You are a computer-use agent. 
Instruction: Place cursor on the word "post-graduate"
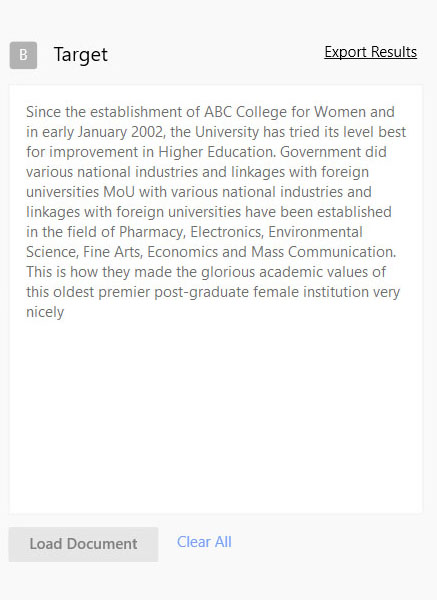click(201, 292)
